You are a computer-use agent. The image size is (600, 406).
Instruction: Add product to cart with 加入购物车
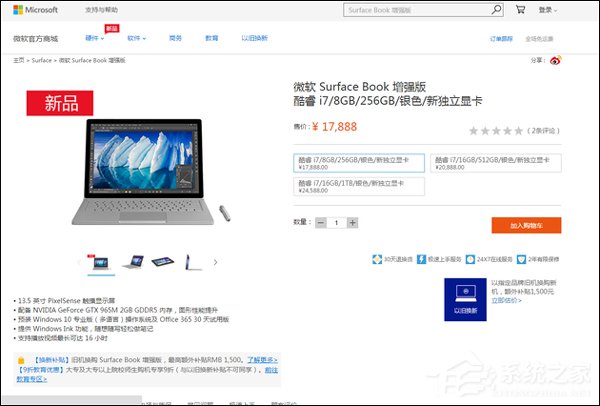tap(527, 225)
